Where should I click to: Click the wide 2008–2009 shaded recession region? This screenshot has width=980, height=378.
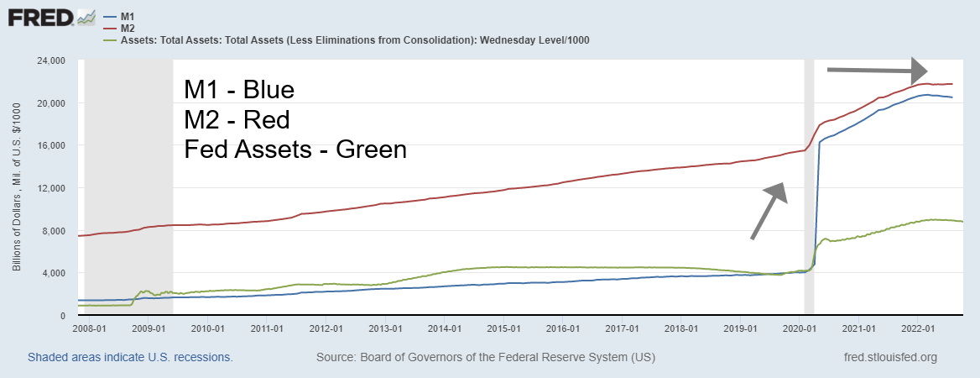[129, 210]
